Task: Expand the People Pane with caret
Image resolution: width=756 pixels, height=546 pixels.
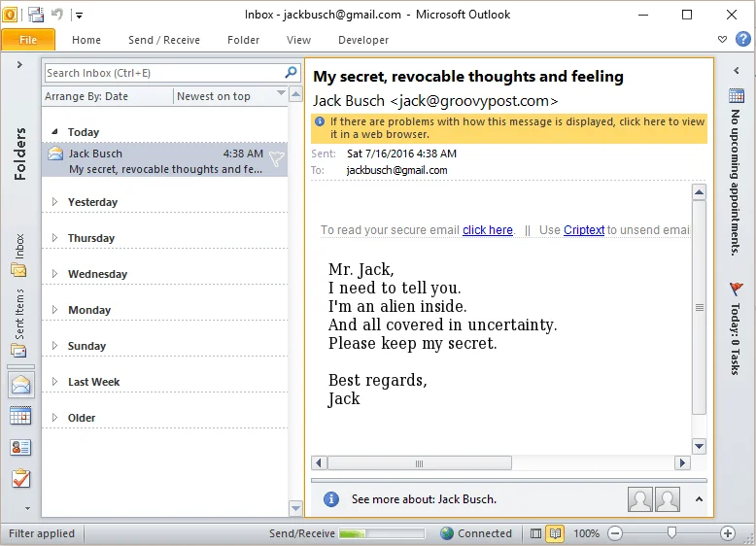Action: point(699,499)
